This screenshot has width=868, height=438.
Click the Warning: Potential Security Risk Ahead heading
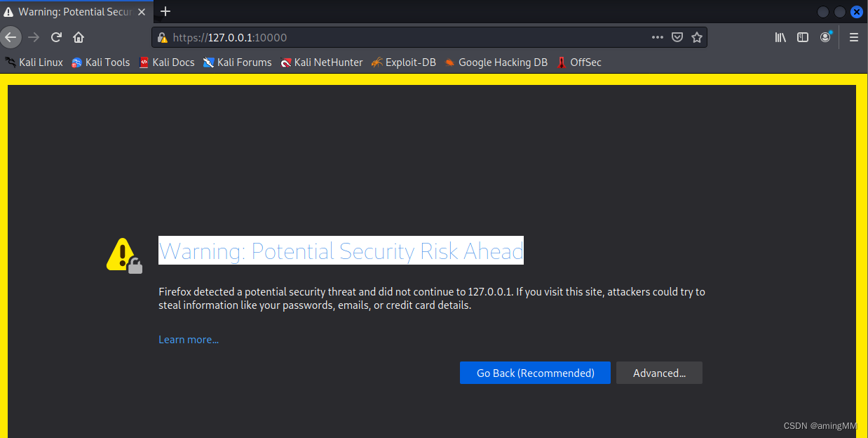coord(341,251)
